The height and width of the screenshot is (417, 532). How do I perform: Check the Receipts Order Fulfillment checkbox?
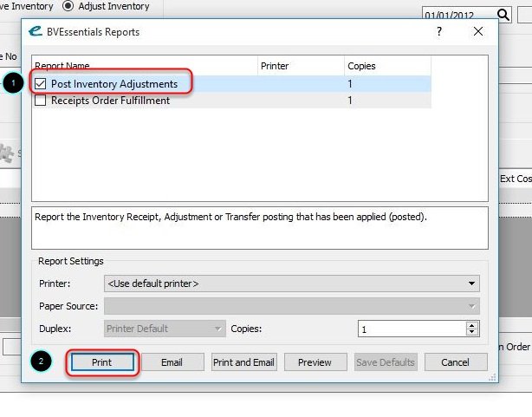[x=41, y=101]
